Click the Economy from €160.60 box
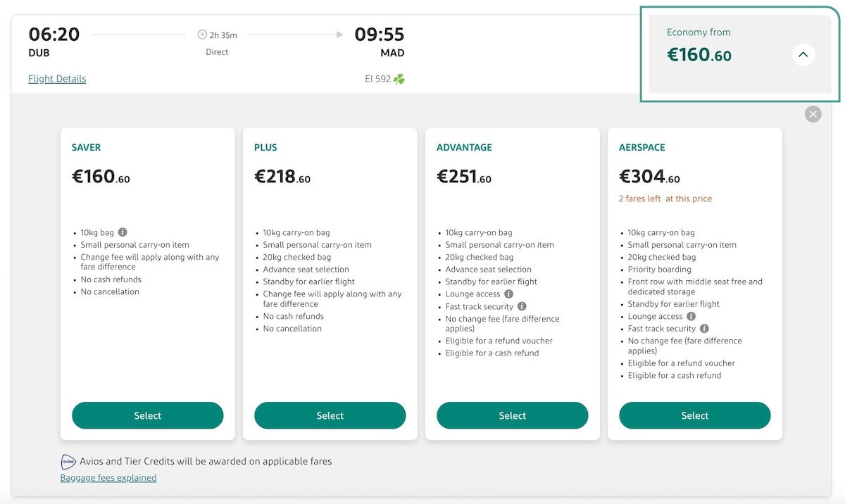 pyautogui.click(x=740, y=54)
